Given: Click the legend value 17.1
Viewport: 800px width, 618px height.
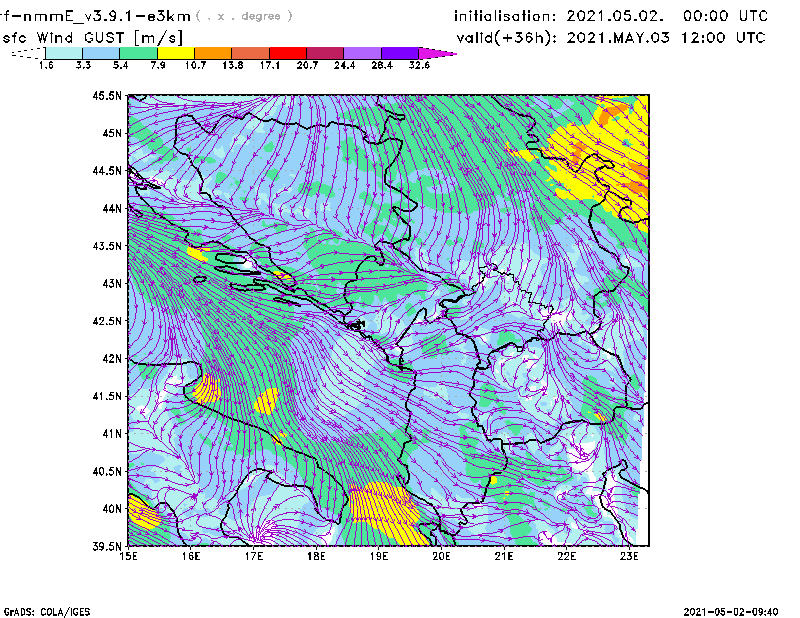Looking at the screenshot, I should coord(270,65).
